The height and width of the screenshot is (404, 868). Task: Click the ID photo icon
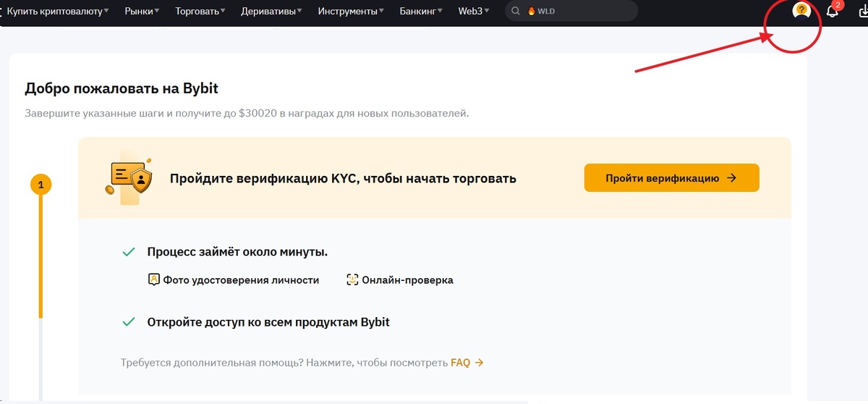153,279
